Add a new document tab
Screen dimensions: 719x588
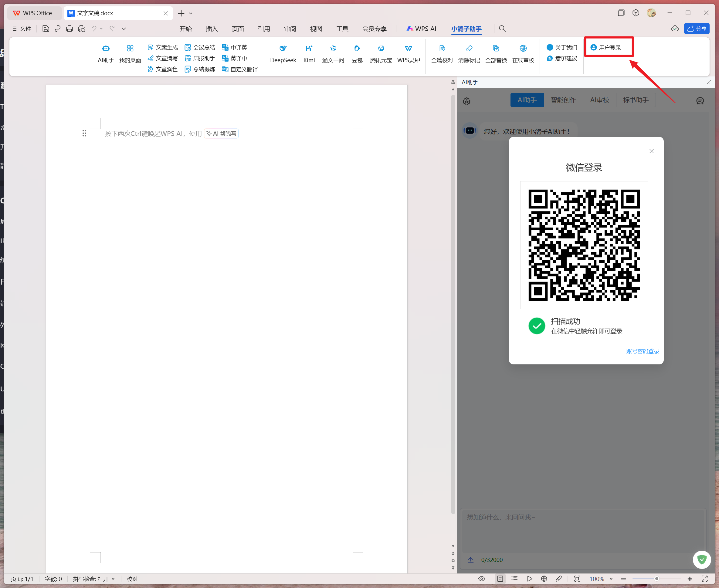coord(181,13)
